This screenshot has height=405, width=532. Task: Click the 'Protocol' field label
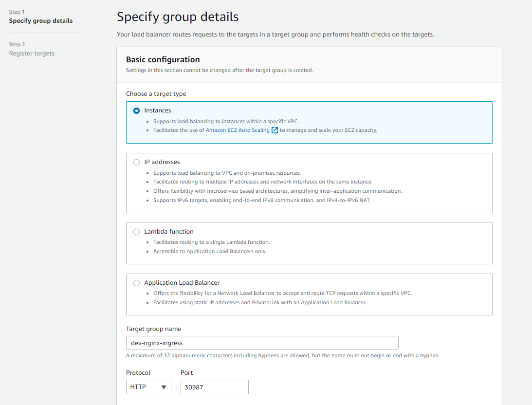138,373
